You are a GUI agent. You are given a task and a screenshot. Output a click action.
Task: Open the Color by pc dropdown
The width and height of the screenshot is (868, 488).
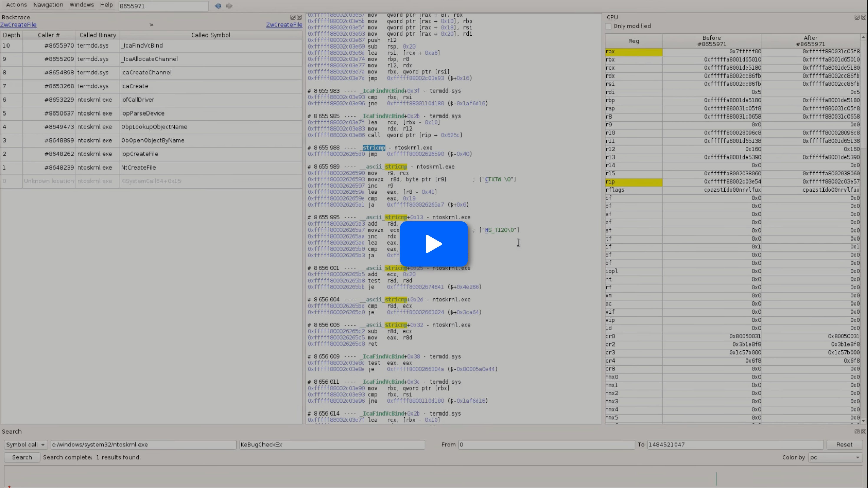tap(835, 457)
